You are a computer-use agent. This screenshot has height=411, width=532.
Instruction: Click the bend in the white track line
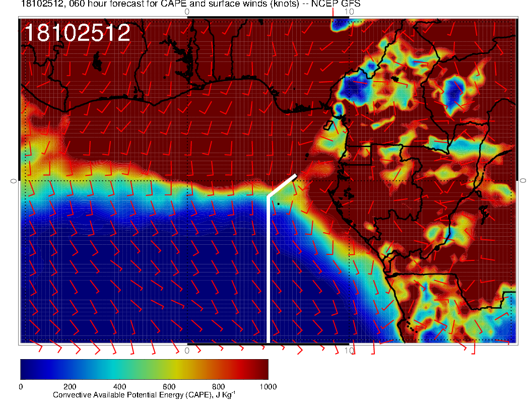pyautogui.click(x=268, y=195)
